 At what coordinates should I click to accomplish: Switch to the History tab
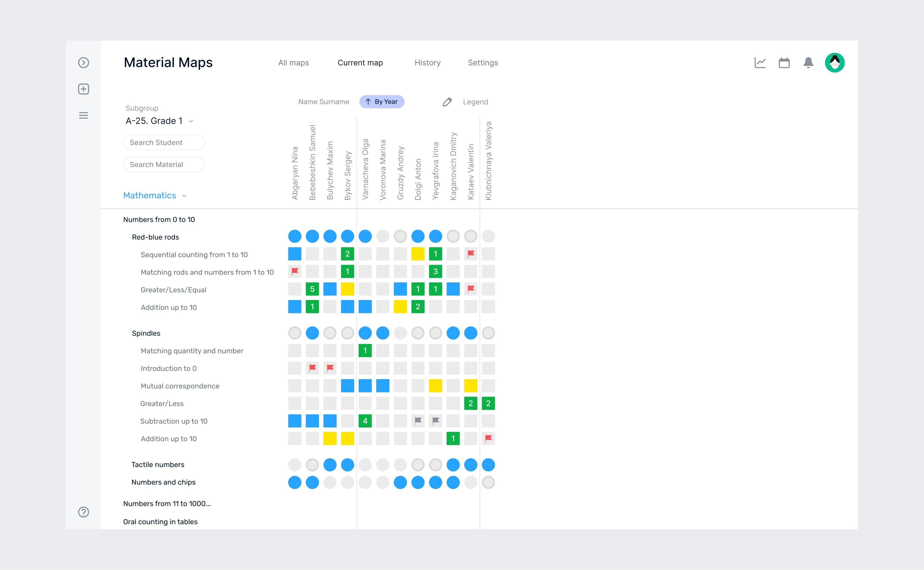[427, 63]
